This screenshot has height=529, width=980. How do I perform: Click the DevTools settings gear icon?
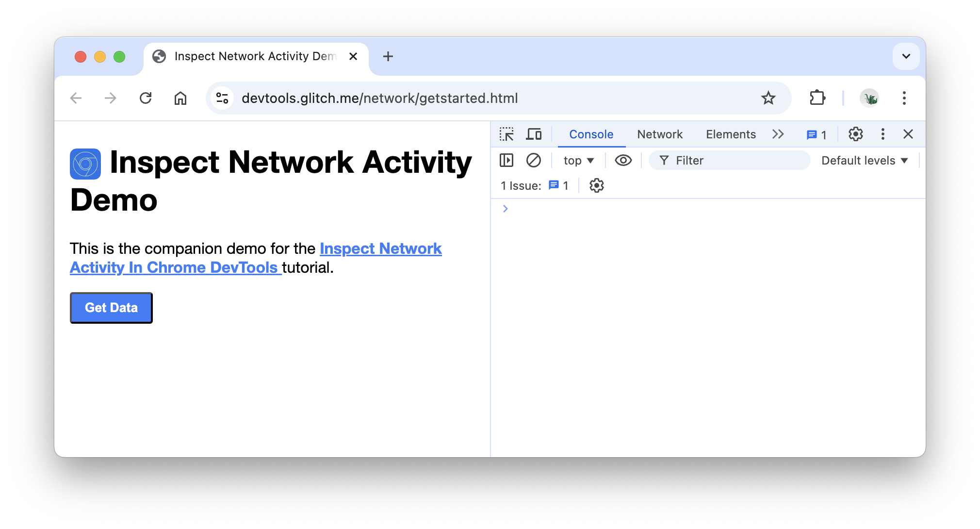(x=854, y=134)
